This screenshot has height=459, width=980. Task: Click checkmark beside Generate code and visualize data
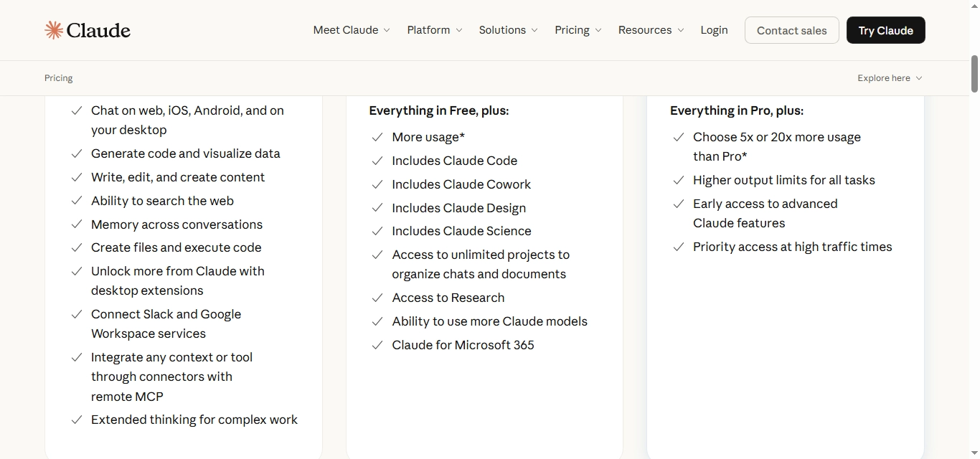click(x=77, y=154)
